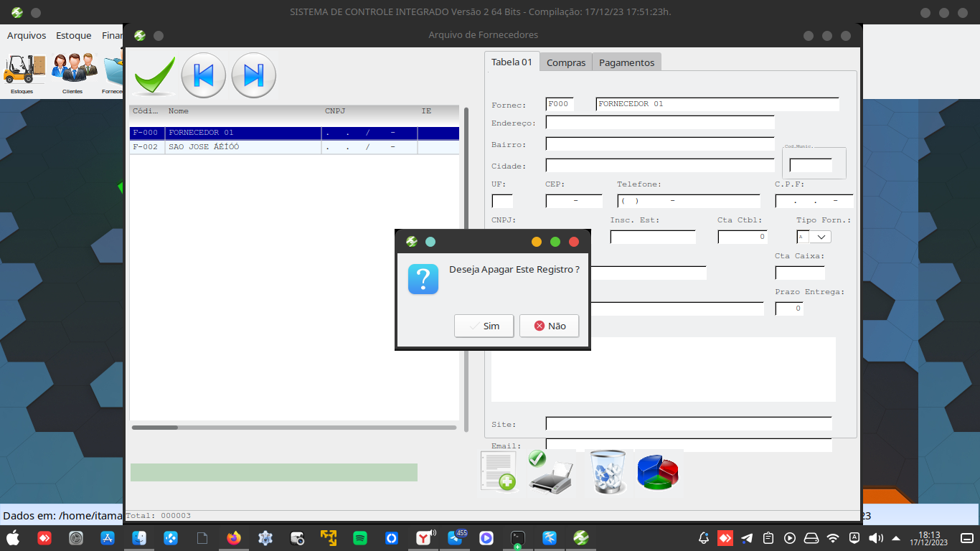The width and height of the screenshot is (980, 551).
Task: Switch to the Compras tab
Action: click(x=566, y=62)
